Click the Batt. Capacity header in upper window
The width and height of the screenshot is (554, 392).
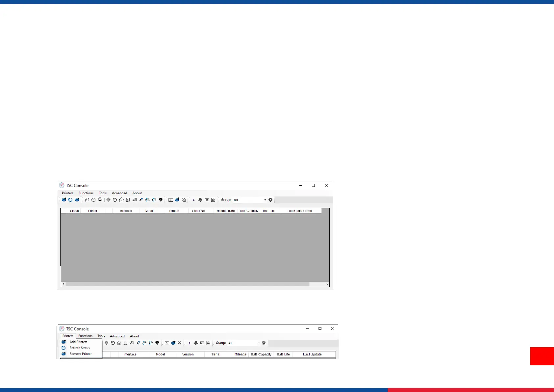coord(249,211)
